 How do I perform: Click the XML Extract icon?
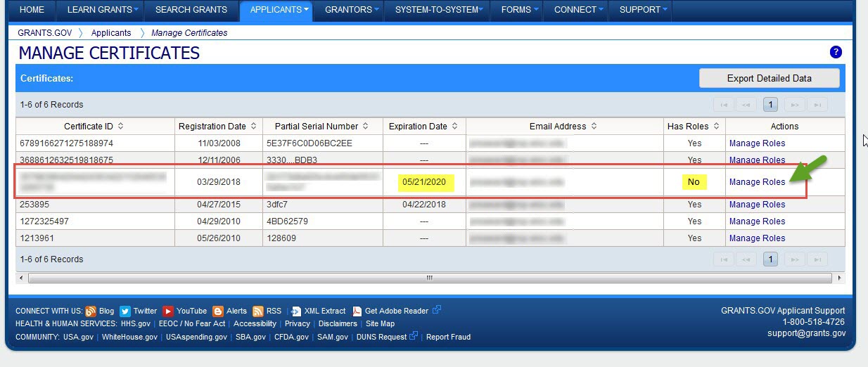296,311
